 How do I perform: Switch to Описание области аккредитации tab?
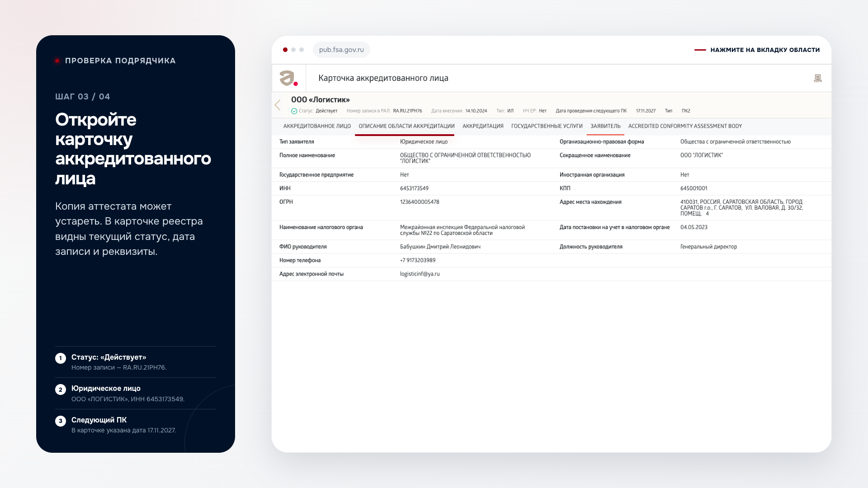406,126
